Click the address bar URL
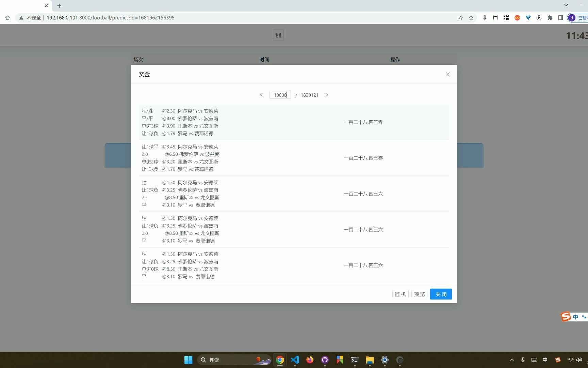 (110, 18)
